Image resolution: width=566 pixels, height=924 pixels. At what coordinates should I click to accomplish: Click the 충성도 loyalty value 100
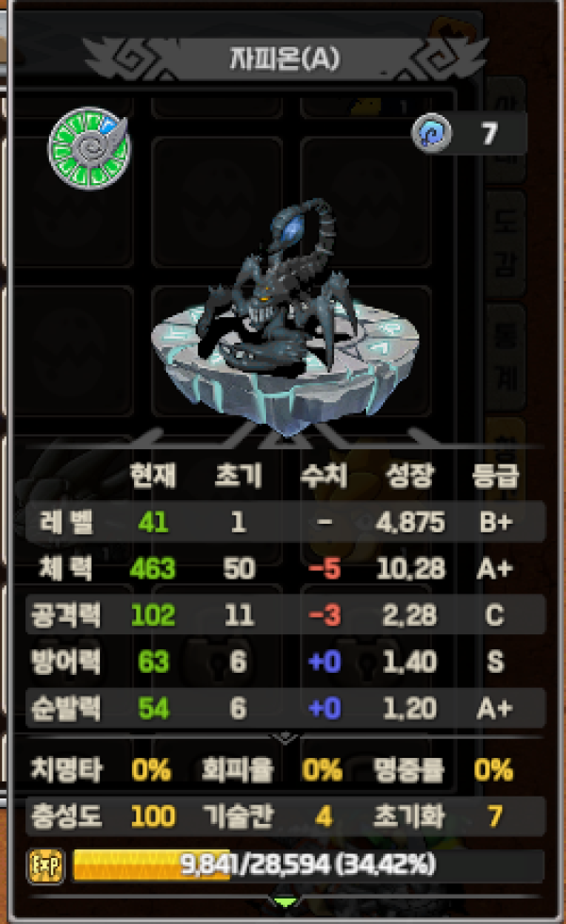tap(153, 816)
